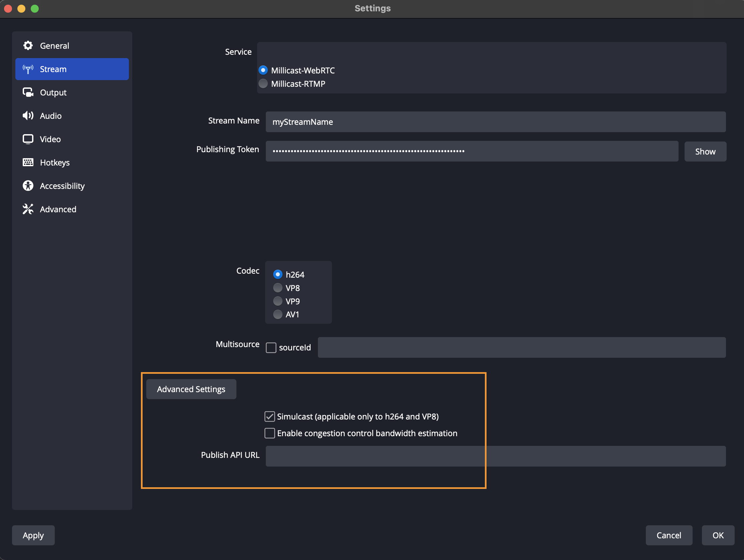Collapse the Advanced Settings section

click(x=191, y=389)
